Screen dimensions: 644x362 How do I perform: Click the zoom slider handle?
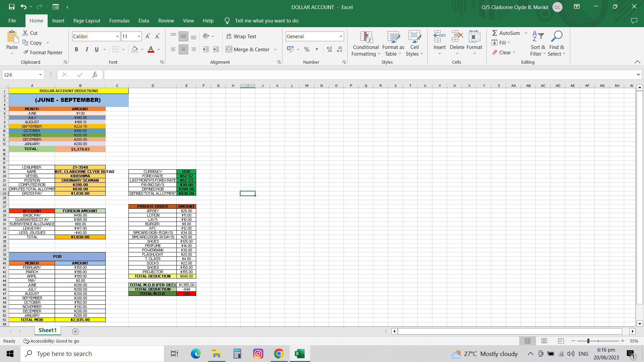588,341
